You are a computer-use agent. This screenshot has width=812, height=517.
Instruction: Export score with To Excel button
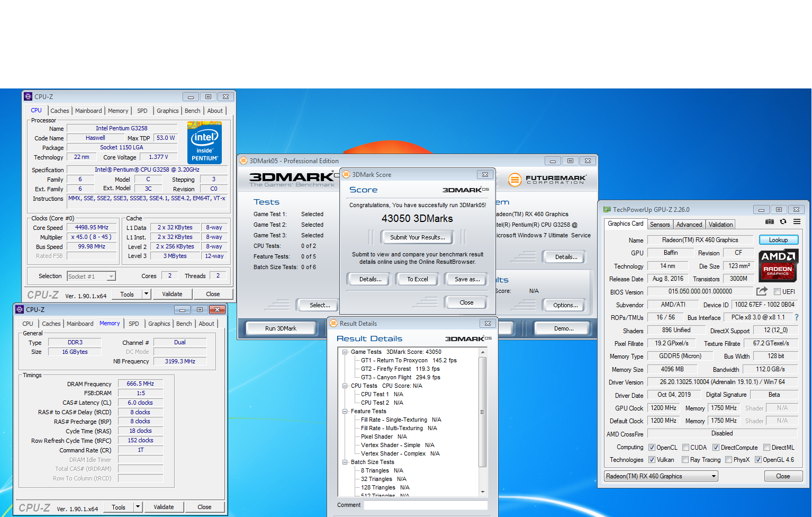tap(418, 279)
